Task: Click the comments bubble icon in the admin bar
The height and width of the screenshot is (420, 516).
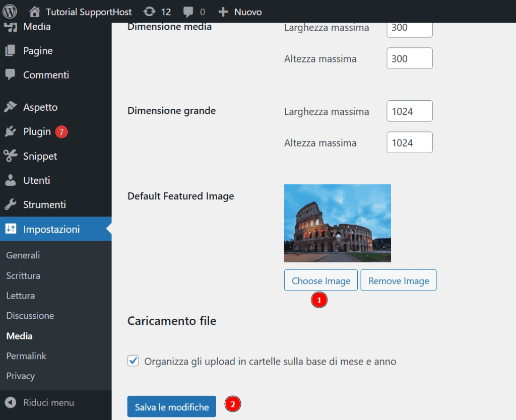Action: point(188,12)
